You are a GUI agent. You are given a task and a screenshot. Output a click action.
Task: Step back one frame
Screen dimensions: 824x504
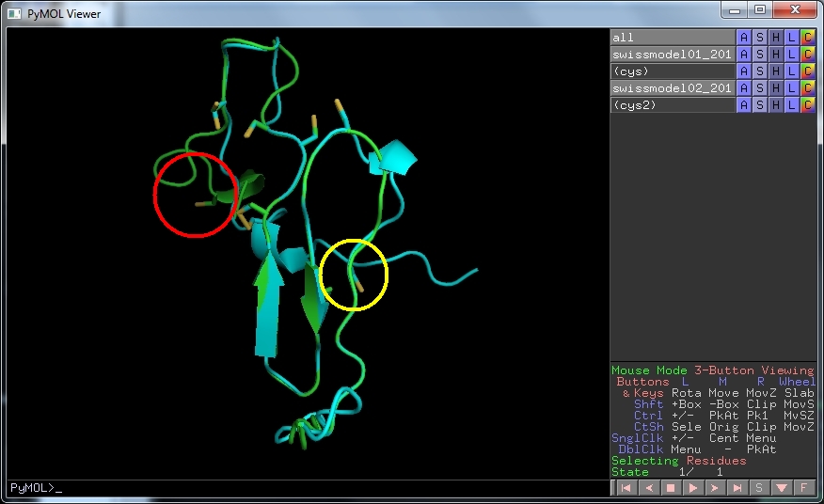point(648,488)
